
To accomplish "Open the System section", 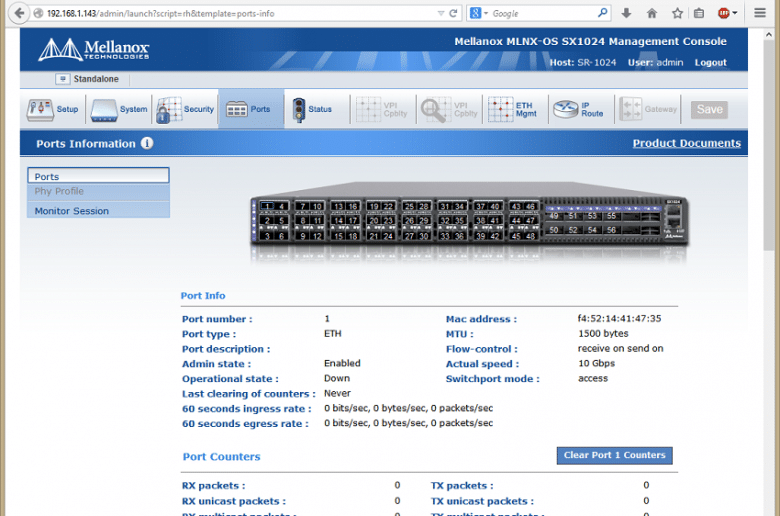I will point(119,109).
